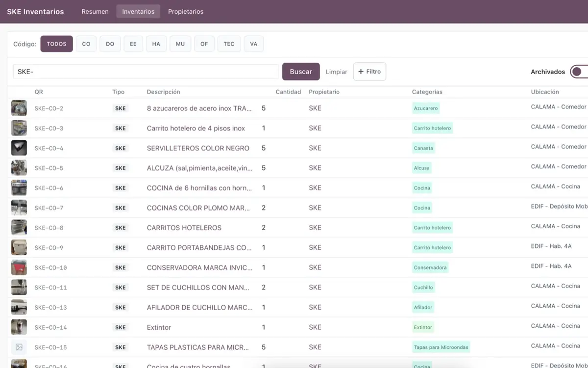Filter by code CO

[x=86, y=44]
